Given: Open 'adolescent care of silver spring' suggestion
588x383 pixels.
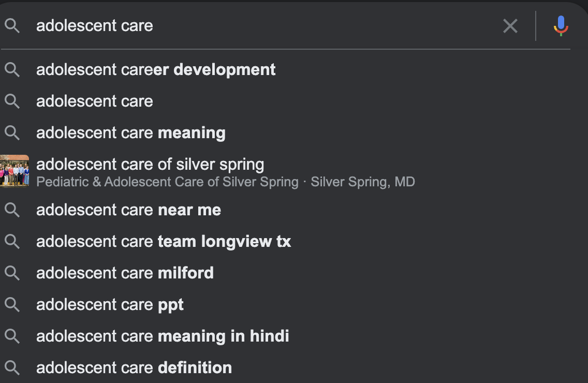Looking at the screenshot, I should pos(150,165).
